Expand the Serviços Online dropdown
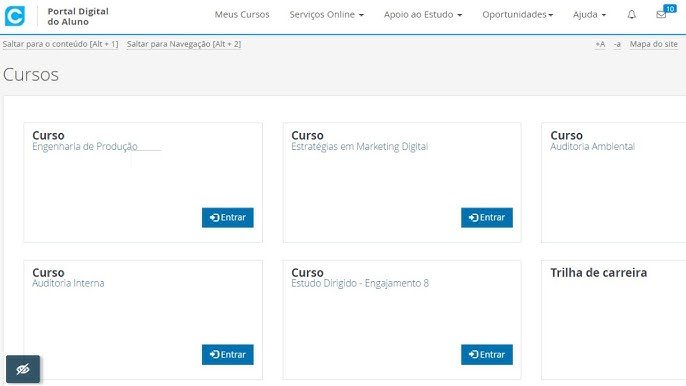Viewport: 686px width, 386px height. coord(326,14)
